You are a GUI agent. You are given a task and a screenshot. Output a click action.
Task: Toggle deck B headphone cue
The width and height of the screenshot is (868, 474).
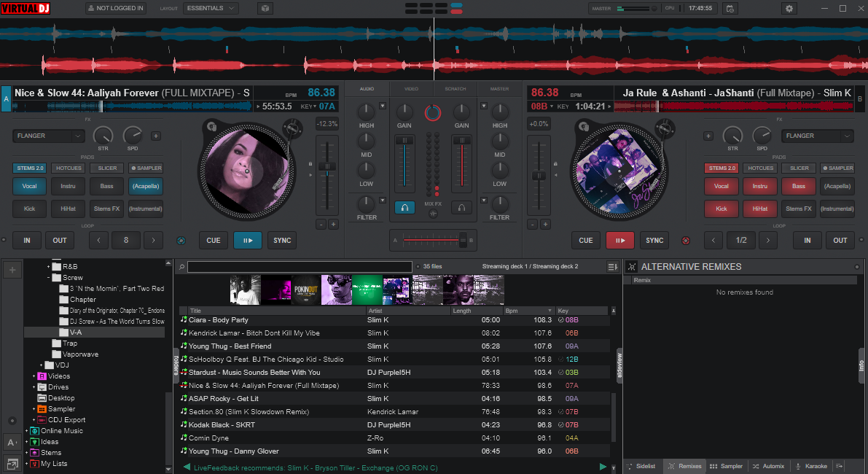[x=461, y=208]
